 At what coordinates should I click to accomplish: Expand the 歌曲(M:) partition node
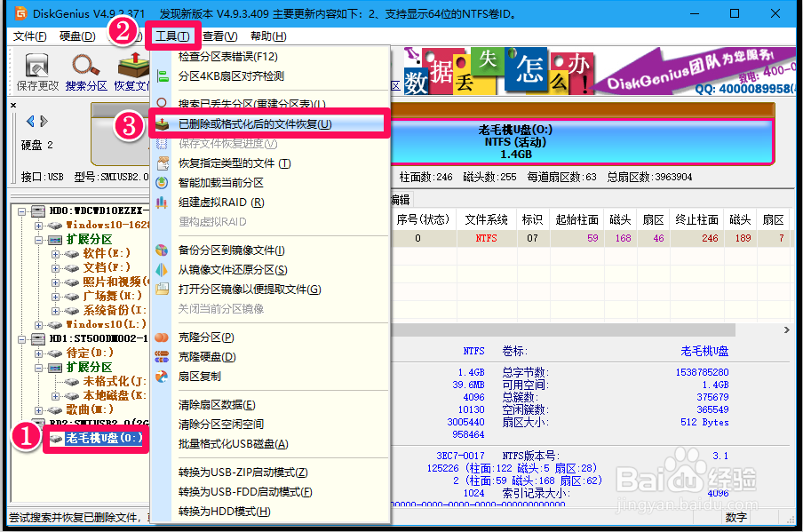coord(38,410)
